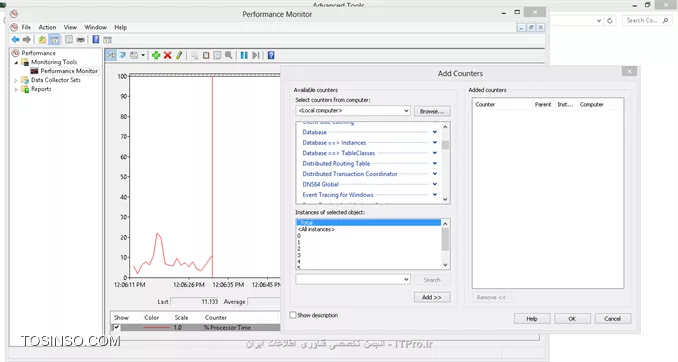This screenshot has width=678, height=362.
Task: Open the View menu
Action: point(70,27)
